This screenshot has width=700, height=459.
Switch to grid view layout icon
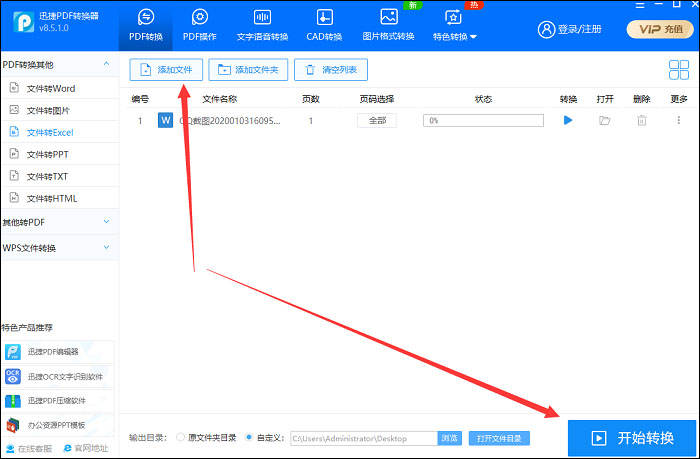point(679,70)
